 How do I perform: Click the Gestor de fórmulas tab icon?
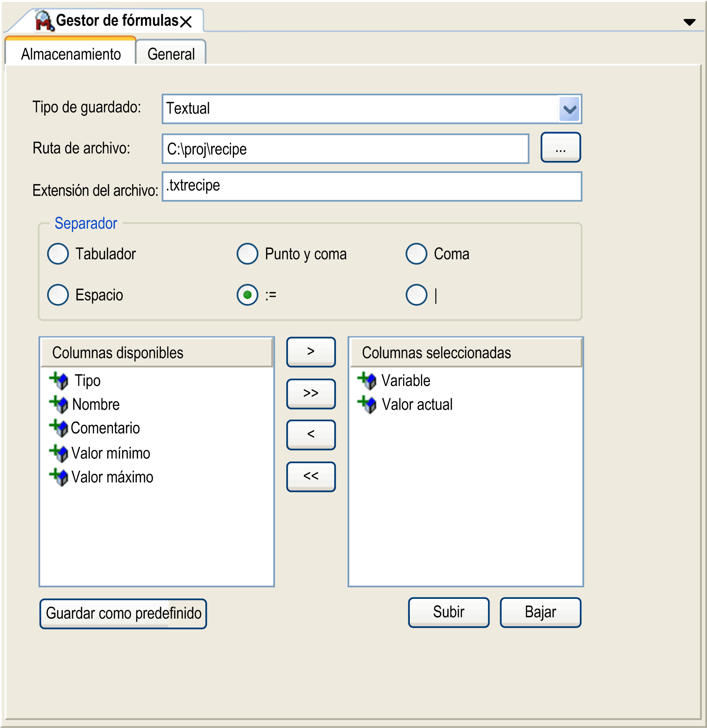(x=44, y=21)
